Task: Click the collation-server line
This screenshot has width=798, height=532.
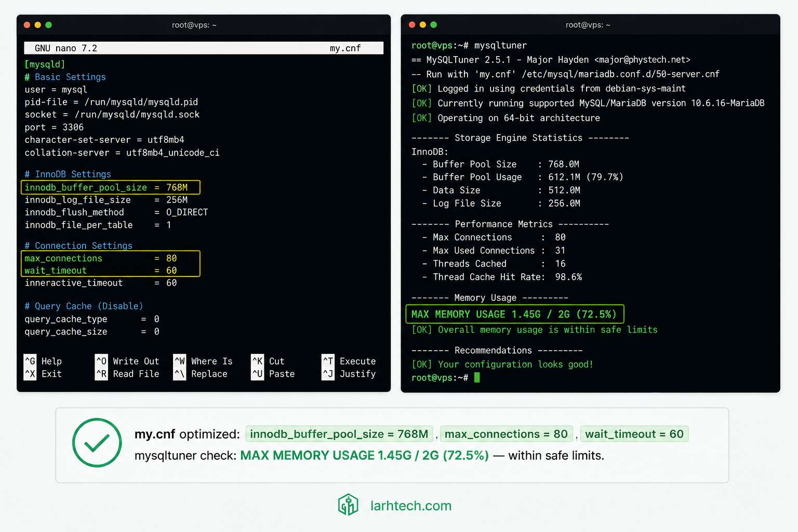Action: (x=122, y=153)
